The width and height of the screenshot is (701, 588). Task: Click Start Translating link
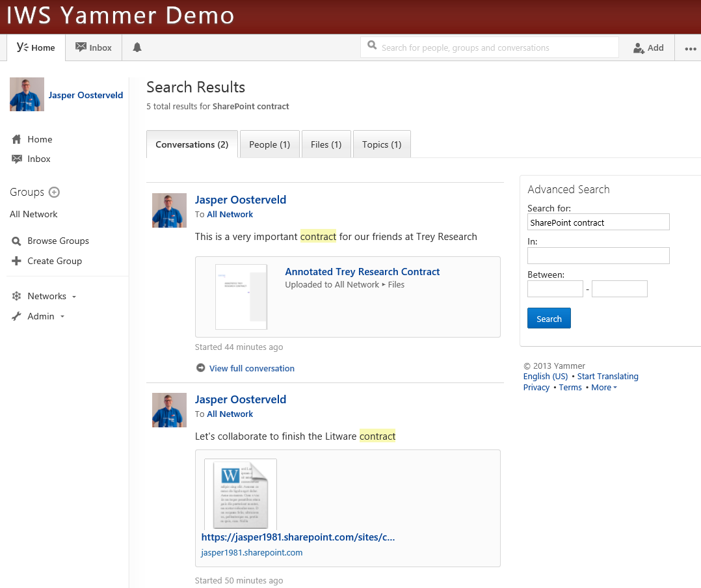[x=607, y=377]
